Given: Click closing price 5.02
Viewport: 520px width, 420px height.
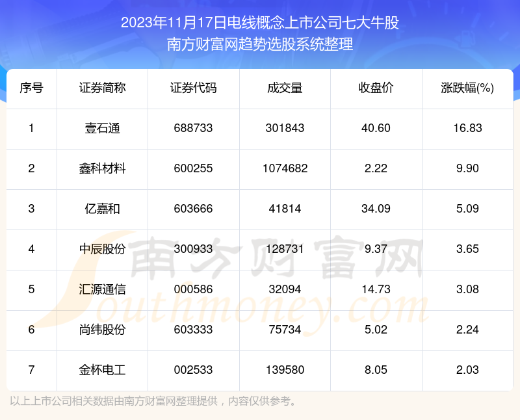Looking at the screenshot, I should [376, 330].
